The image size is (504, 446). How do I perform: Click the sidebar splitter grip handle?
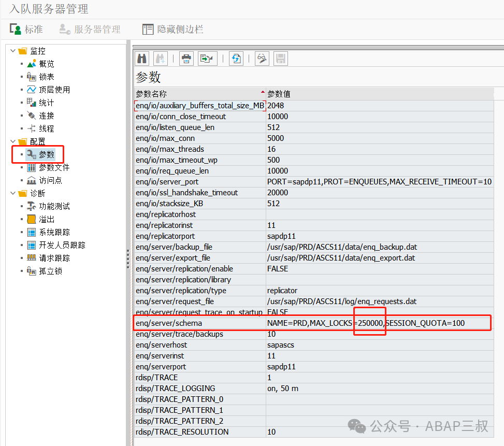click(128, 259)
